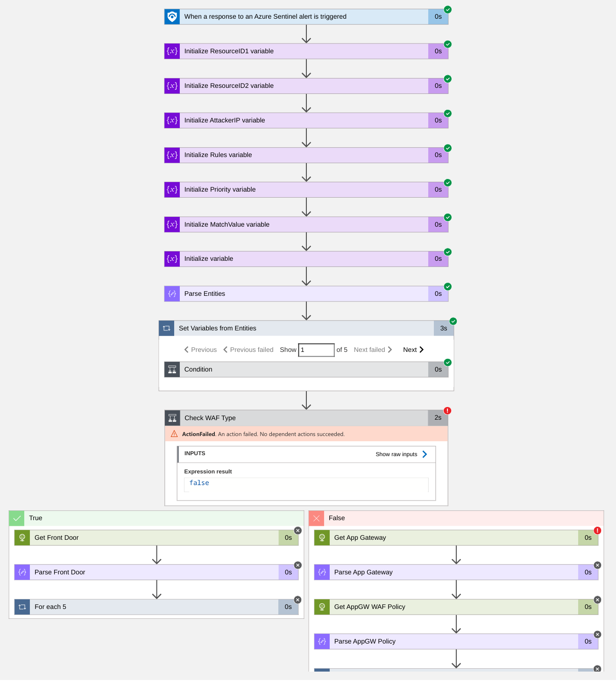The image size is (616, 687).
Task: Click the condition icon on Check WAF Type
Action: point(172,418)
